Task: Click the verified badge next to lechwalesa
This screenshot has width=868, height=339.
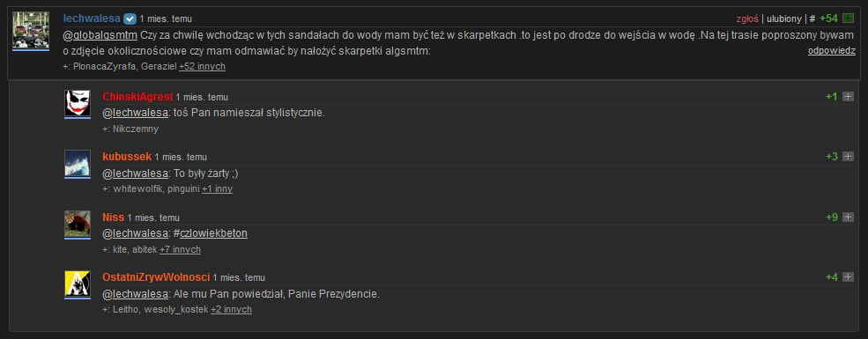Action: (x=130, y=18)
